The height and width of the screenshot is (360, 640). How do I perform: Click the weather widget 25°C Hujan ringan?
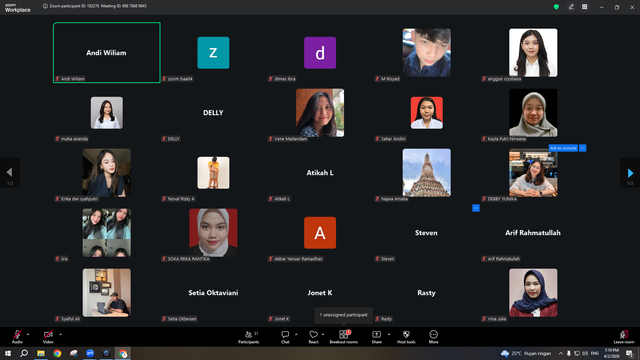(x=526, y=353)
